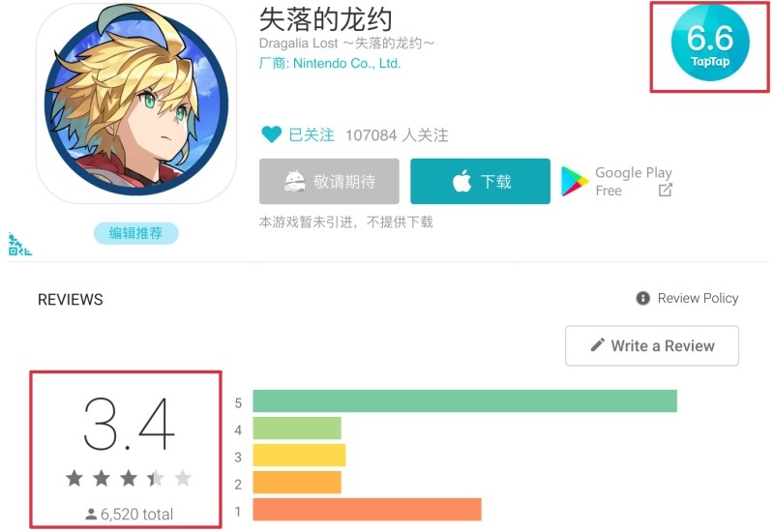Viewport: 774px width, 532px height.
Task: Click the Google Play triangle logo
Action: (574, 182)
